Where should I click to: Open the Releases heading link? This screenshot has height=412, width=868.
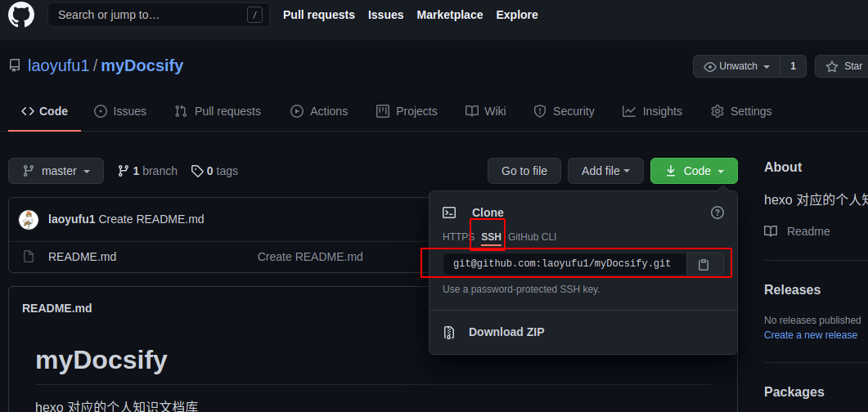tap(792, 289)
